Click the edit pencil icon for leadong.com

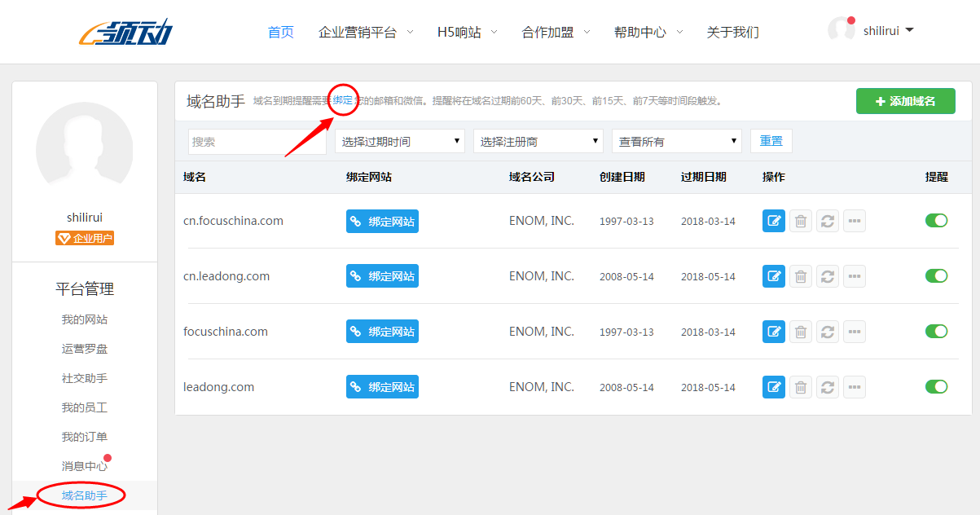coord(773,386)
